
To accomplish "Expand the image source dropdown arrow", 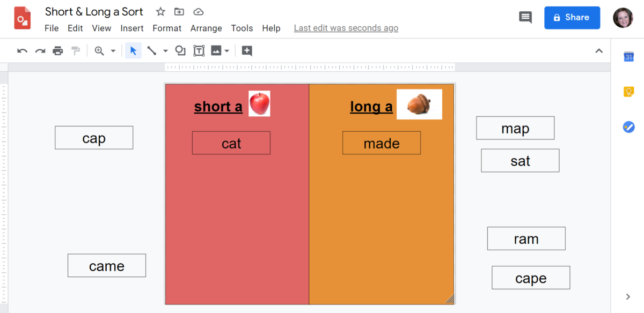I will coord(227,51).
